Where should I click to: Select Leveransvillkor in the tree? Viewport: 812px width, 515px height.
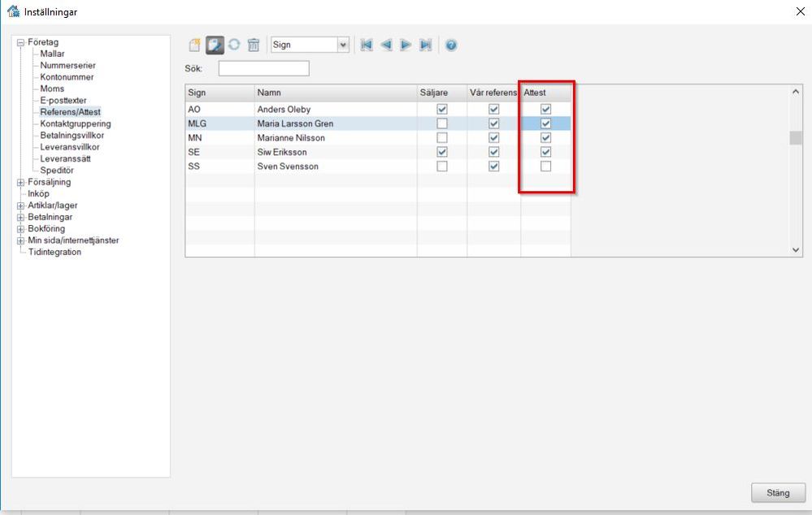pos(70,147)
